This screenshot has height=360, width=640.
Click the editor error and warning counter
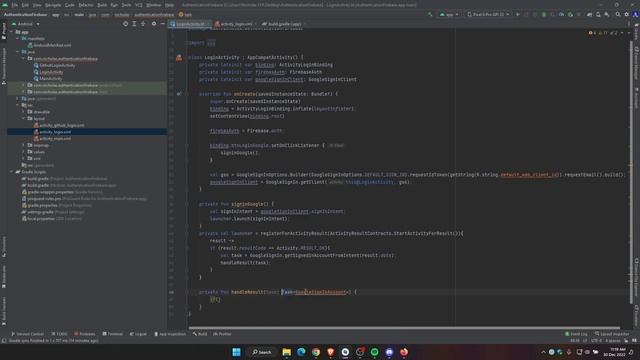(x=603, y=33)
